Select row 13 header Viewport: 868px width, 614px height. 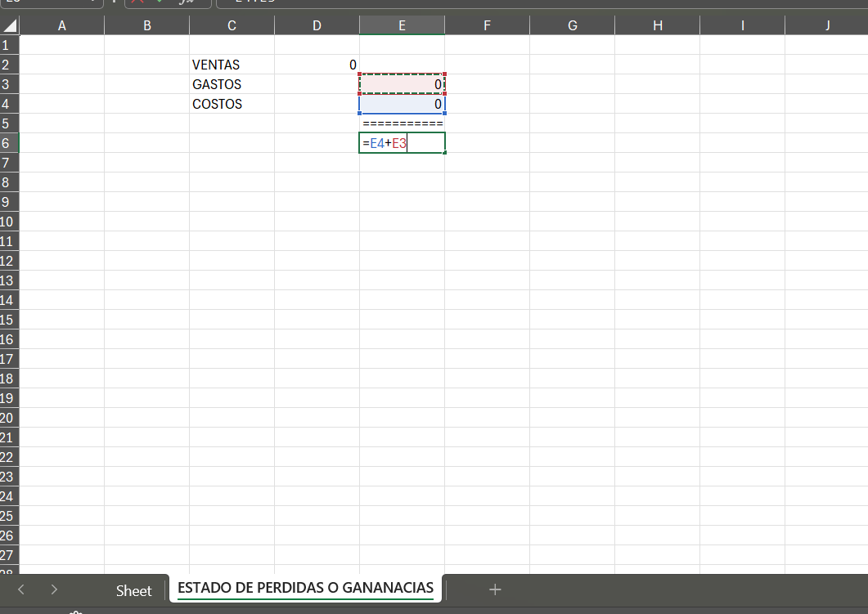pyautogui.click(x=10, y=280)
